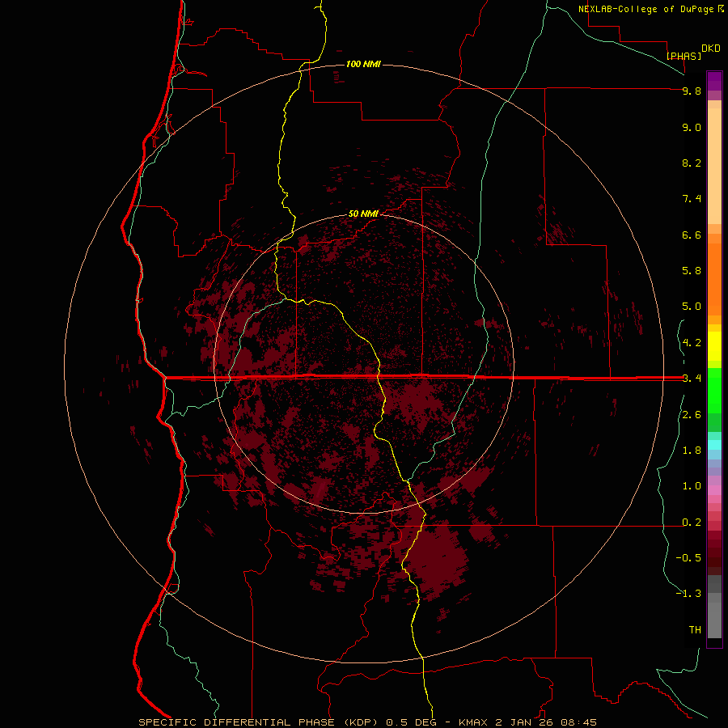This screenshot has width=728, height=728.
Task: Click the 5.0 scale value
Action: [x=692, y=307]
